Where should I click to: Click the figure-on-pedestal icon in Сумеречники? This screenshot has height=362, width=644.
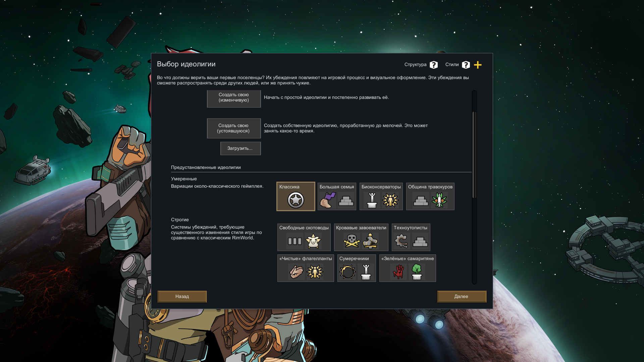[x=366, y=272]
